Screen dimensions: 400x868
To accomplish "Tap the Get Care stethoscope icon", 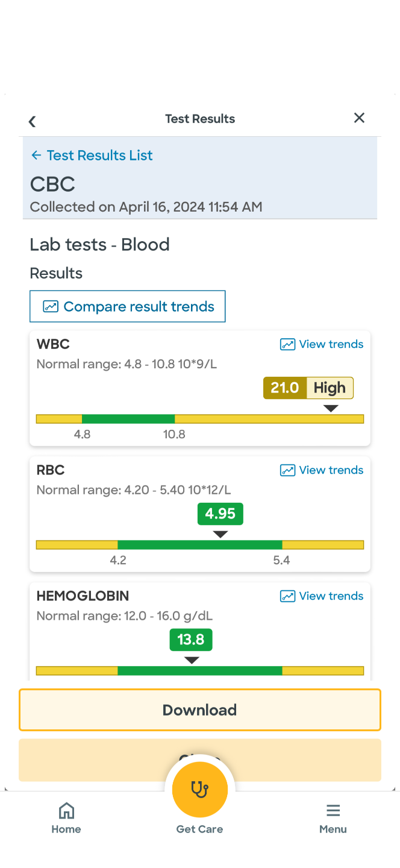I will click(200, 789).
